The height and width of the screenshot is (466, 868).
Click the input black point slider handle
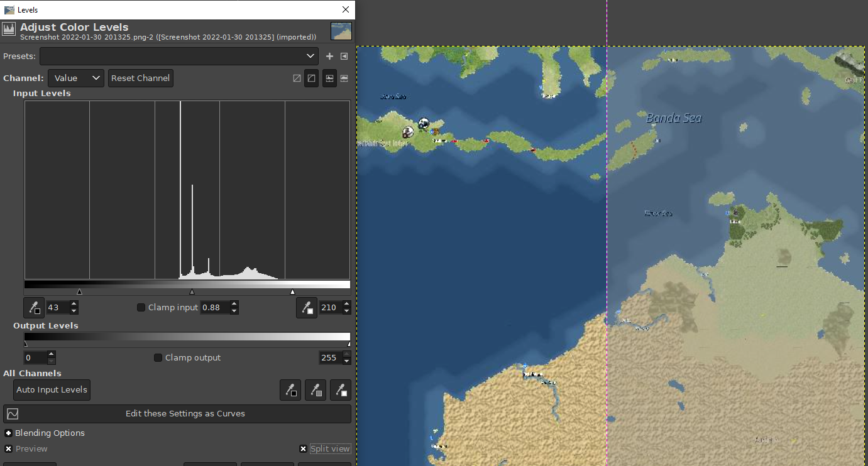click(79, 292)
